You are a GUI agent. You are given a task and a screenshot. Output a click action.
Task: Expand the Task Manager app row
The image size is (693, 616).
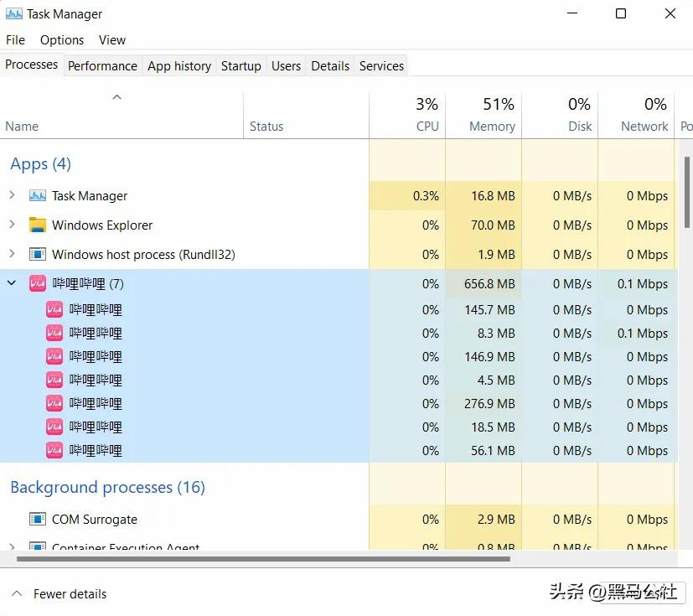coord(12,195)
